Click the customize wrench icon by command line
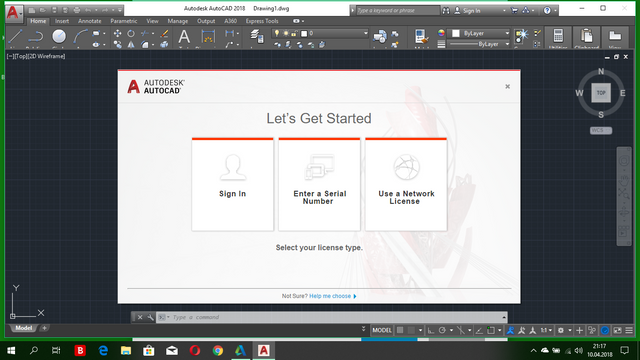This screenshot has height=360, width=640. pyautogui.click(x=151, y=317)
